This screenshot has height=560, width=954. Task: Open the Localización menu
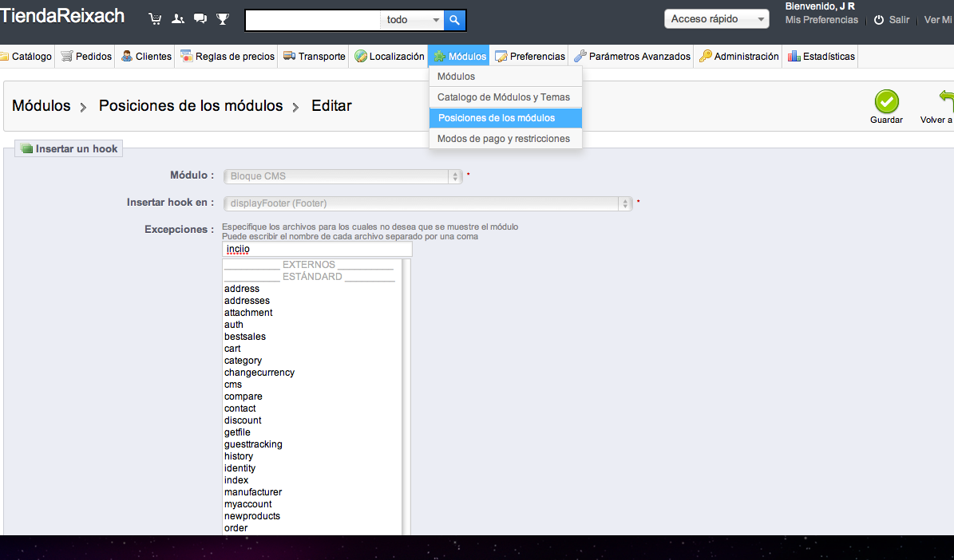tap(390, 57)
